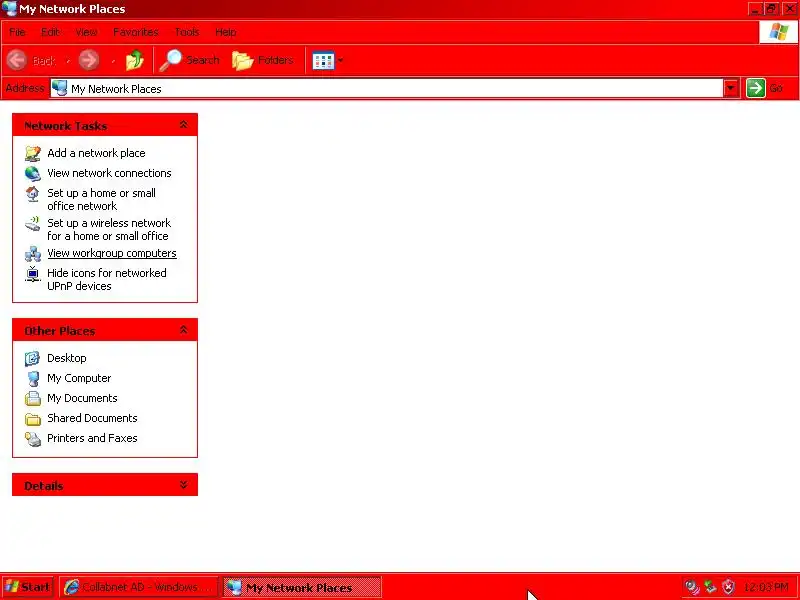Click the network connection tray icon
The width and height of the screenshot is (800, 600).
pos(710,587)
